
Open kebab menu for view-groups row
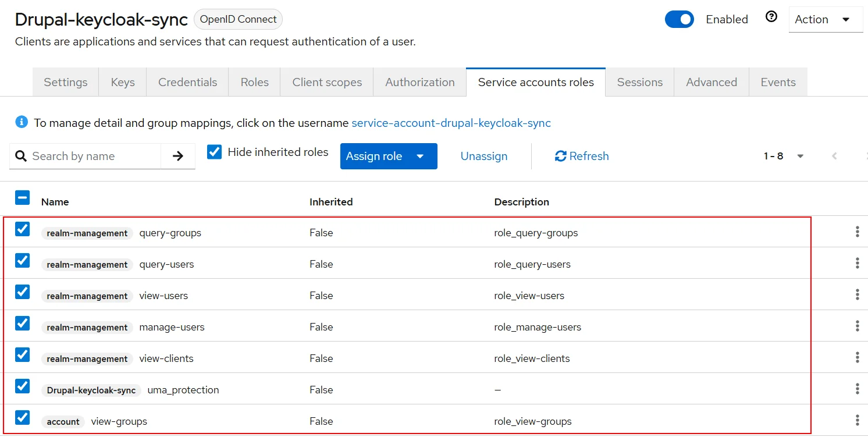click(857, 421)
